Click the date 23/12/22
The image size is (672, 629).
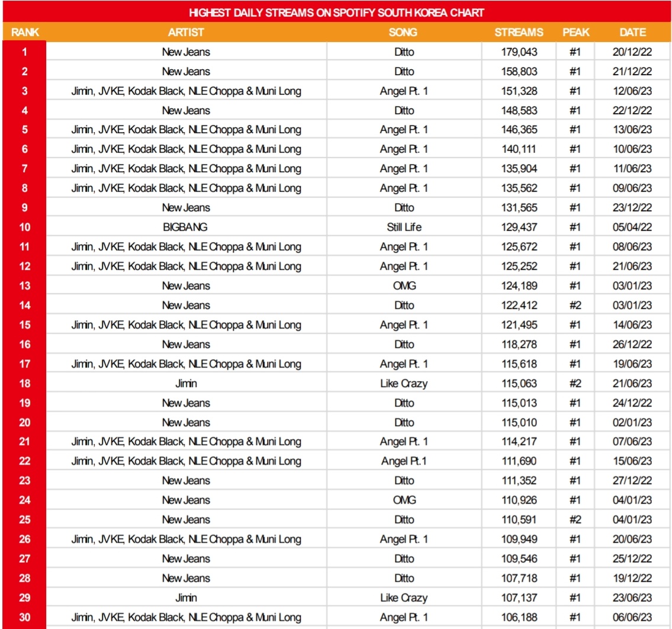click(632, 208)
